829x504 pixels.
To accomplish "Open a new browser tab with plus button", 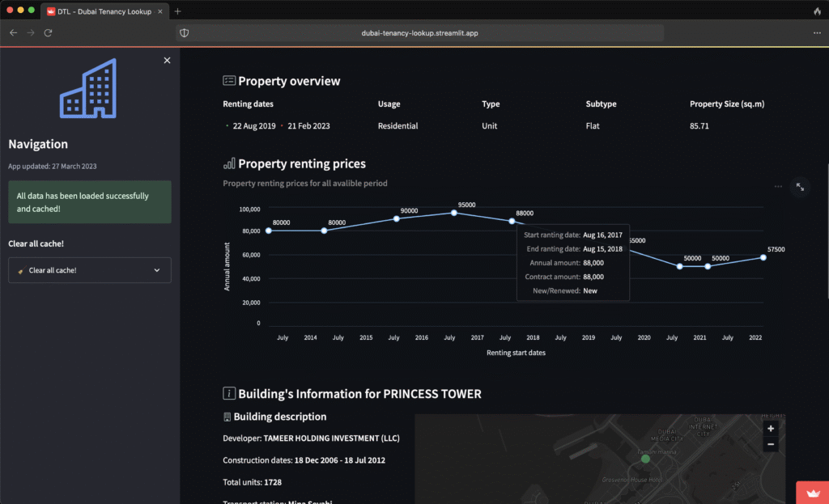I will pyautogui.click(x=178, y=11).
